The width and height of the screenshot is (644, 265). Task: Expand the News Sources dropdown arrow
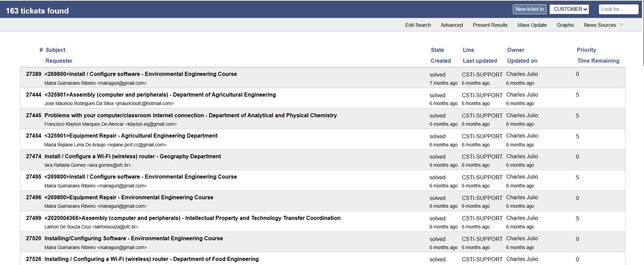pyautogui.click(x=621, y=25)
